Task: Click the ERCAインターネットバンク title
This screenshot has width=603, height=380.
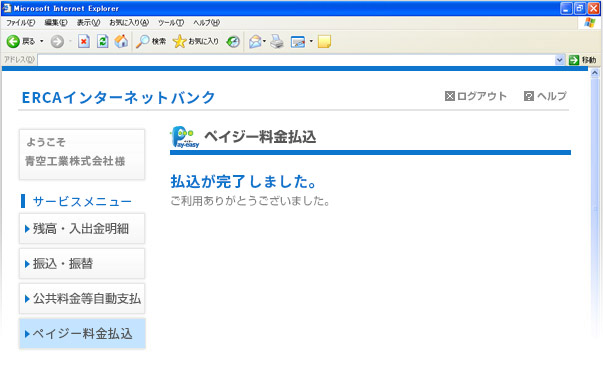Action: pyautogui.click(x=118, y=97)
